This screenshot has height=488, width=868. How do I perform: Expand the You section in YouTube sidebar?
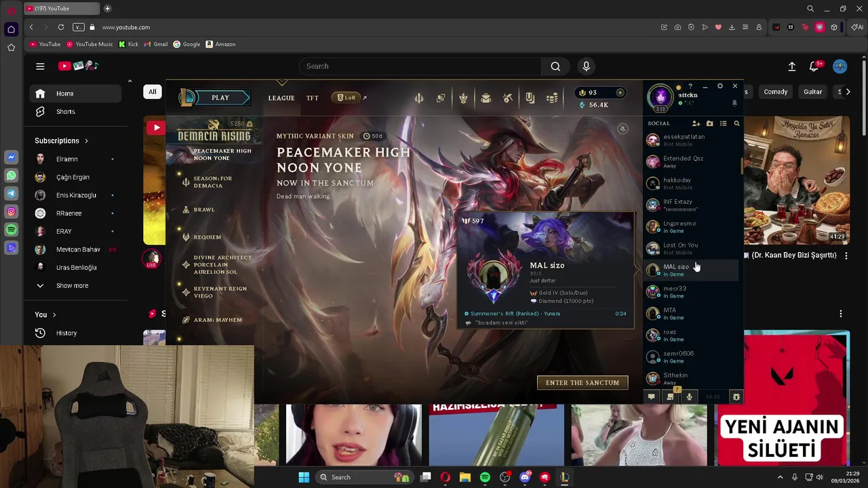pos(45,314)
